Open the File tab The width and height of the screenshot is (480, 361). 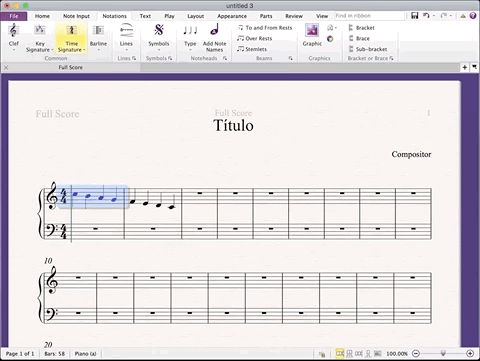[x=14, y=16]
